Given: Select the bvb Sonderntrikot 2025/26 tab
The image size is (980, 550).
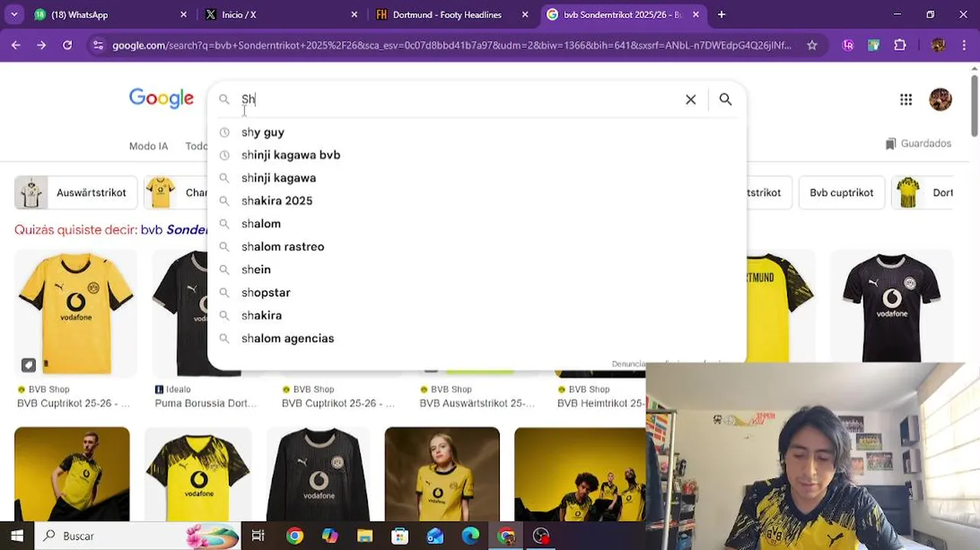Looking at the screenshot, I should click(x=623, y=15).
